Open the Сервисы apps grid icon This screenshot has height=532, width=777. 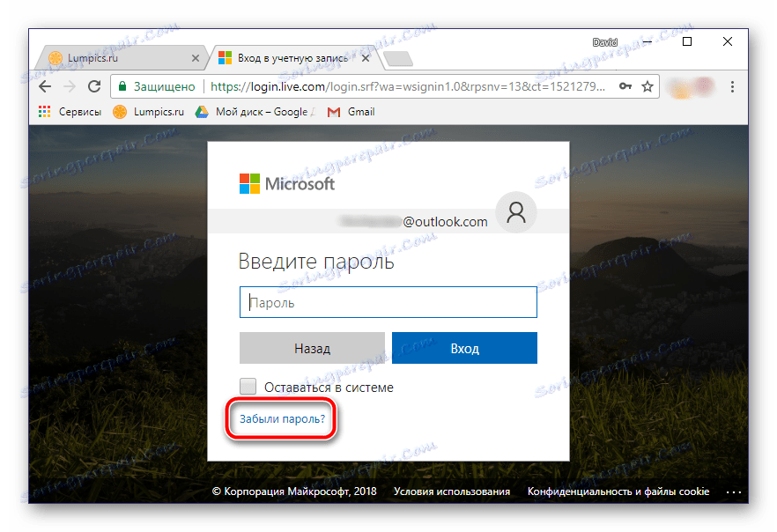pos(45,112)
